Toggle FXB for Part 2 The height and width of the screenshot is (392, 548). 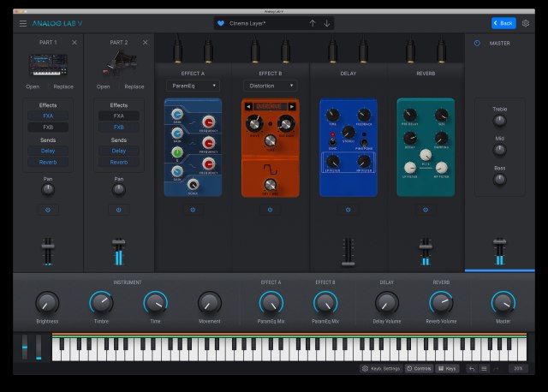pos(119,128)
